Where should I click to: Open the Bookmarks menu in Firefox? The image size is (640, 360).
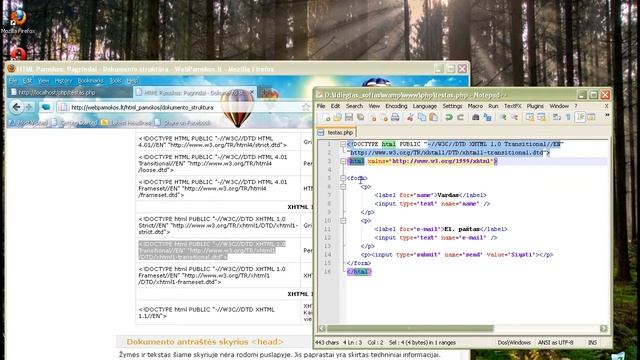[90, 81]
